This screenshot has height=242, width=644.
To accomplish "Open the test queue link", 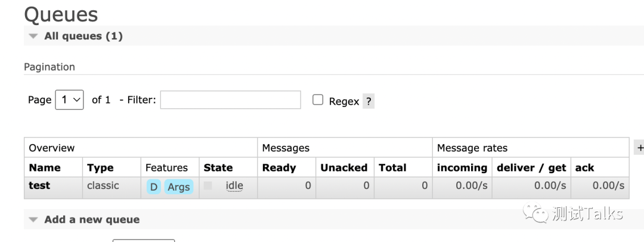I will [39, 186].
